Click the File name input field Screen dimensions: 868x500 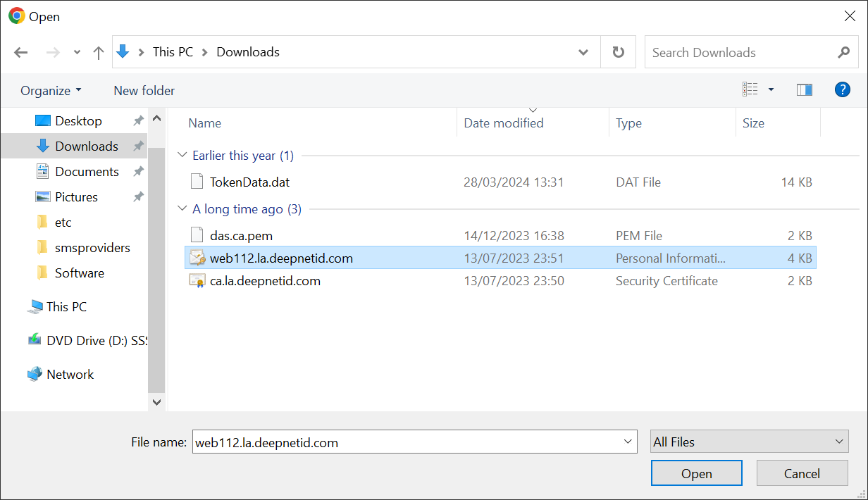[x=405, y=442]
